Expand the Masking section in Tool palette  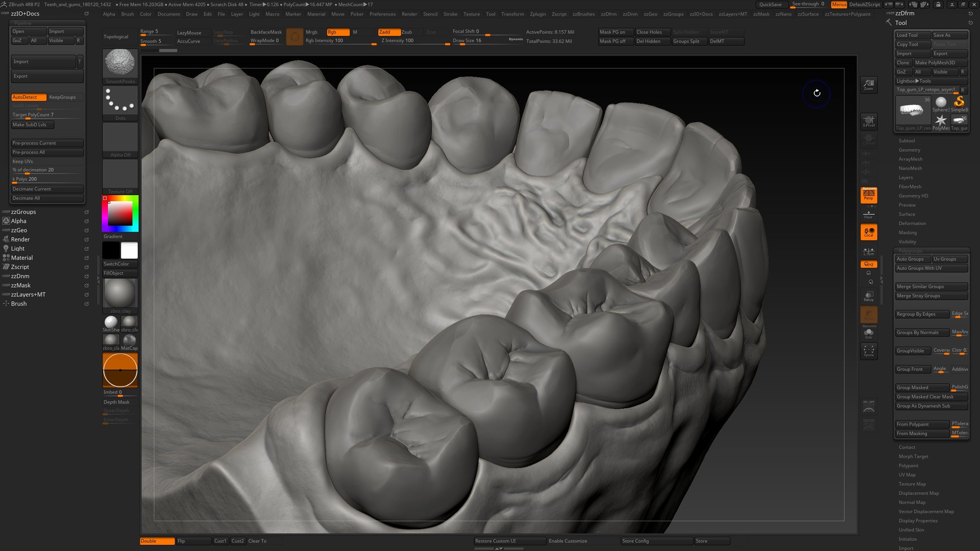[908, 232]
